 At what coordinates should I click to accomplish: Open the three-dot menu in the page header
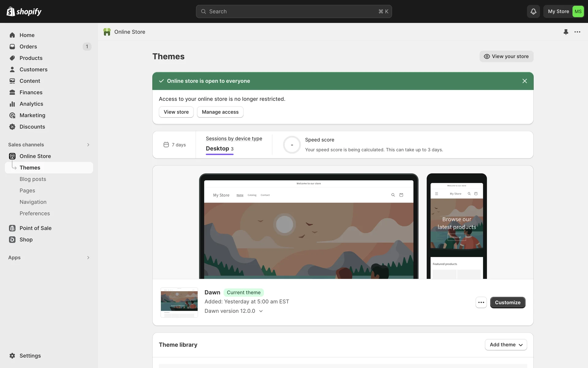point(577,32)
